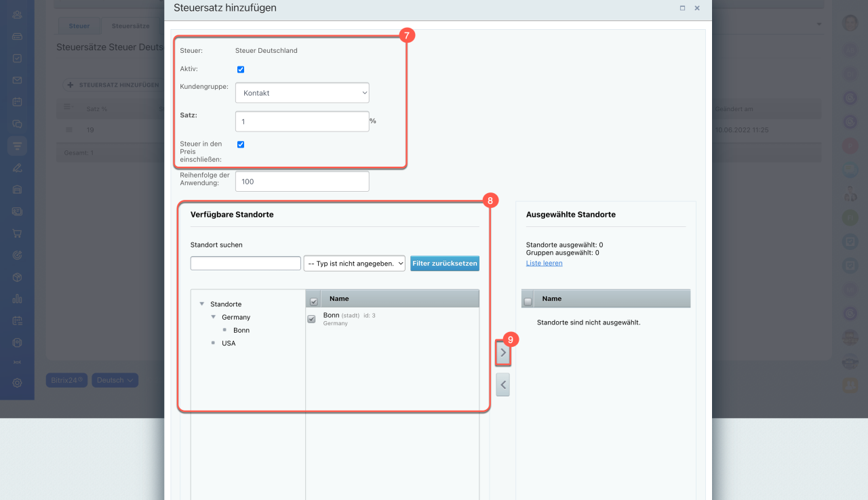Collapse the Germany node in location tree
This screenshot has width=868, height=500.
214,317
